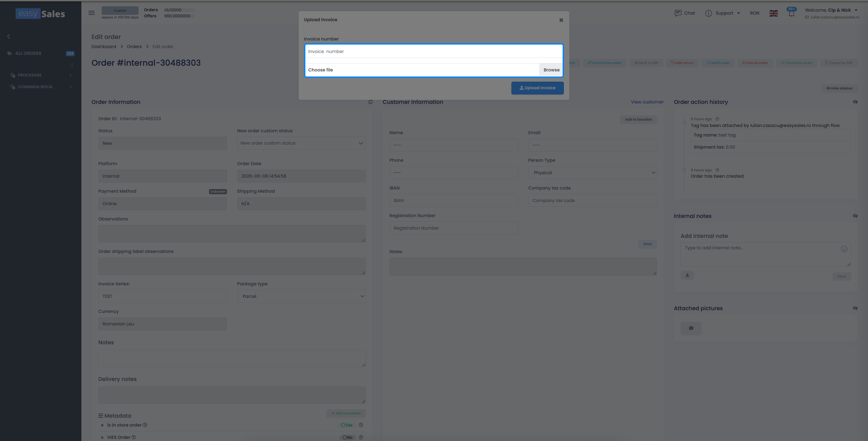
Task: Open the Chat panel
Action: pos(684,13)
